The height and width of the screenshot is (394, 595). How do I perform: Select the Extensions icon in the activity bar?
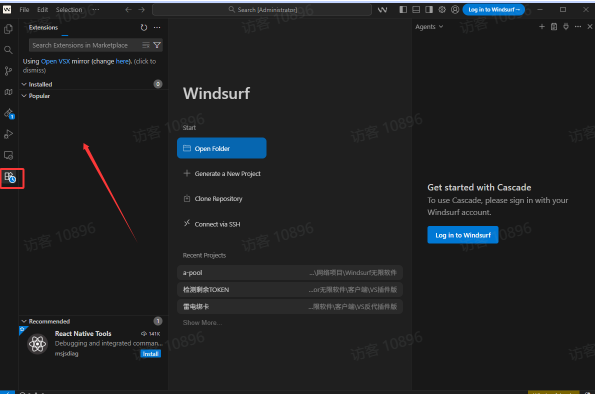click(x=10, y=177)
